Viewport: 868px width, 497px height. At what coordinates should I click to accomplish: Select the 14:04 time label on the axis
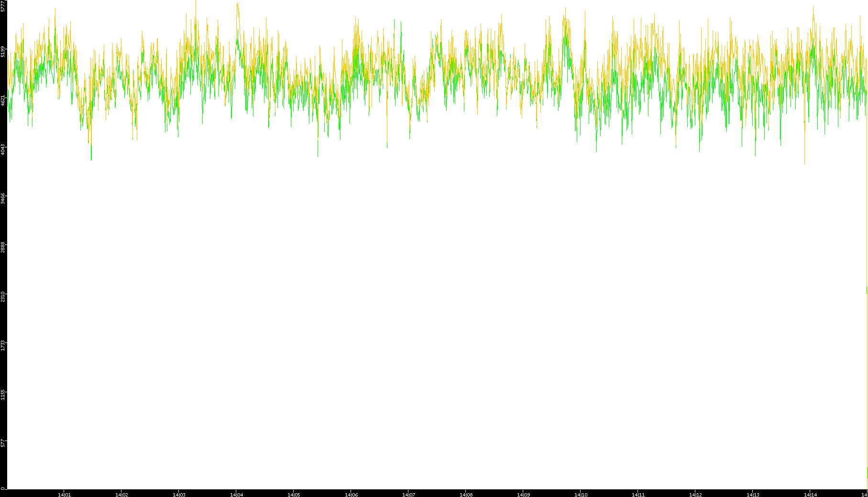[x=236, y=495]
